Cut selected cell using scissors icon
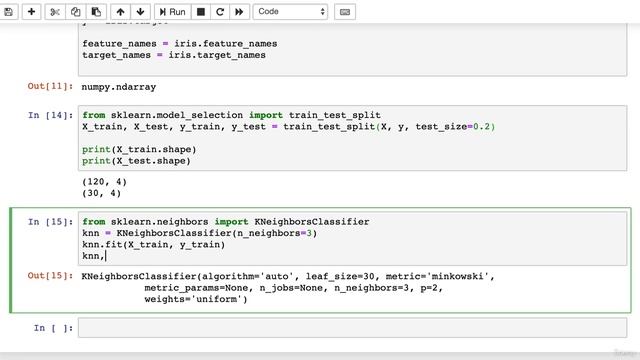The height and width of the screenshot is (360, 640). point(55,12)
